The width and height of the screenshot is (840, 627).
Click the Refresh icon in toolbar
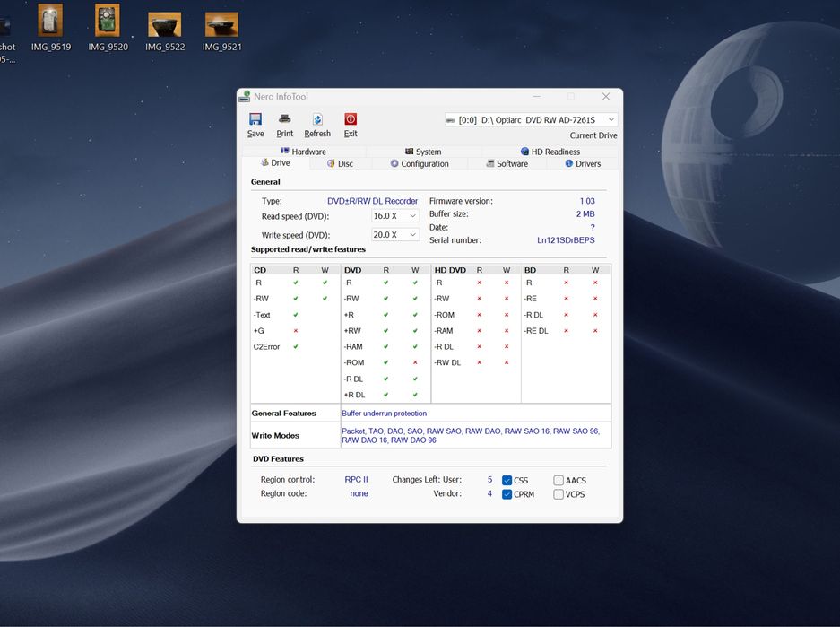pyautogui.click(x=317, y=119)
